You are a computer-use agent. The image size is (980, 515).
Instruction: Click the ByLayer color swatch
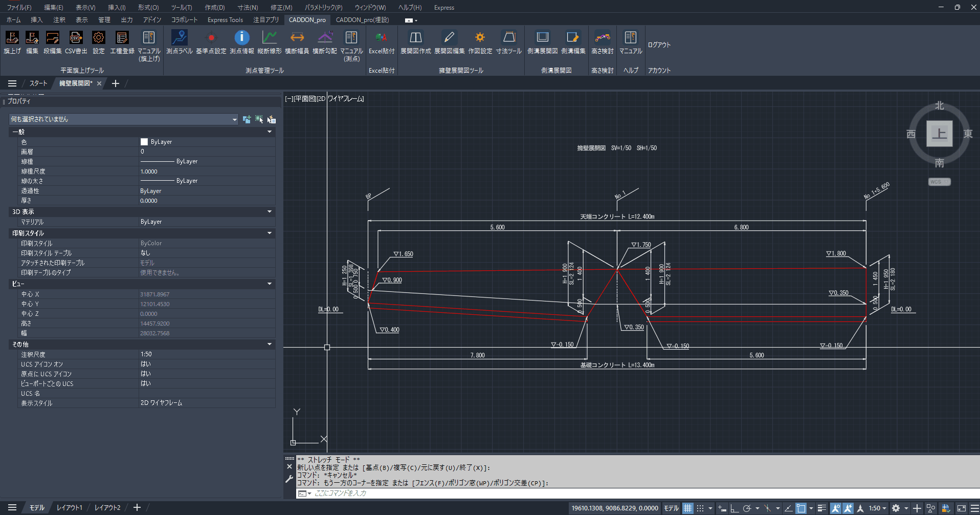click(144, 142)
